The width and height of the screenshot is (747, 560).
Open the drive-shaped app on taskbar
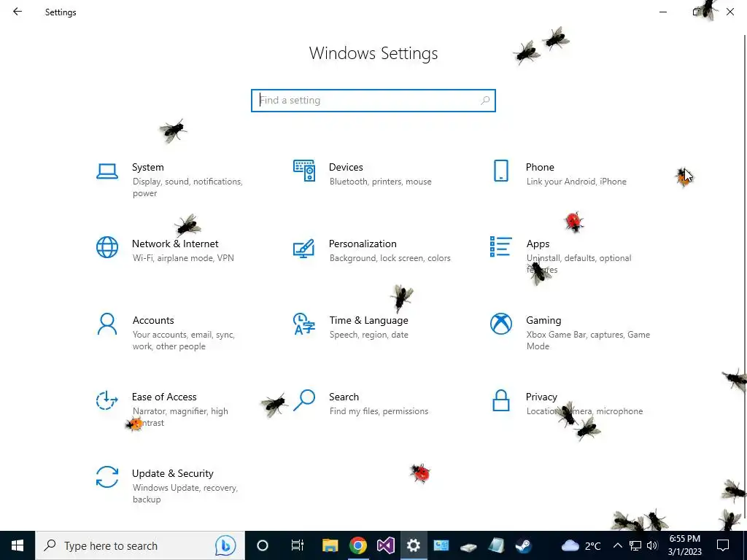click(468, 545)
